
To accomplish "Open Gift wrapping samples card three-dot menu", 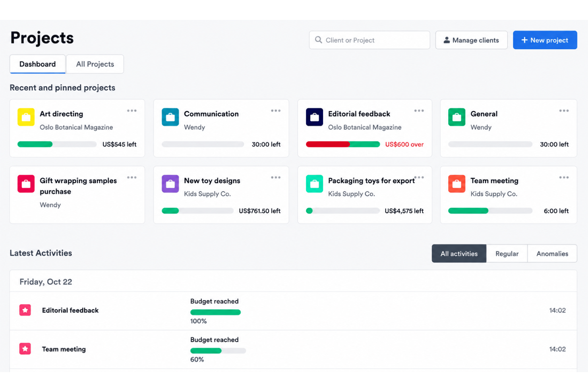I will pos(132,178).
